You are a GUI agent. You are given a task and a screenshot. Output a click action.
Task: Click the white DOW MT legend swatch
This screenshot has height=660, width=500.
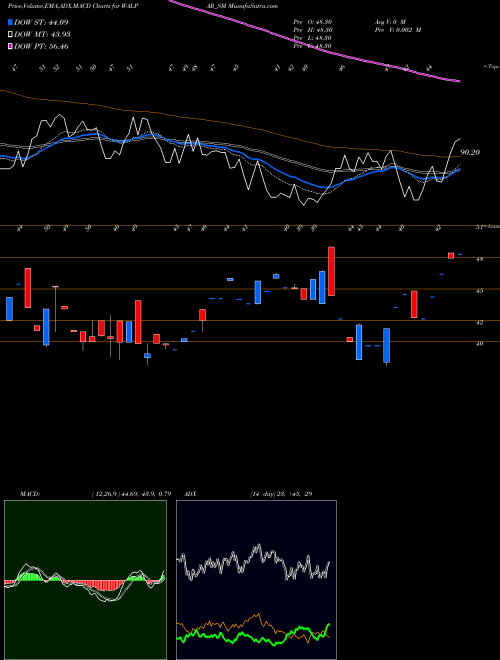pos(10,34)
